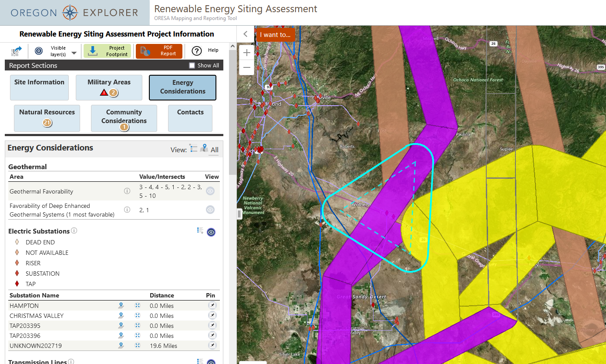Open the Military Areas section
The width and height of the screenshot is (606, 364).
coord(109,87)
